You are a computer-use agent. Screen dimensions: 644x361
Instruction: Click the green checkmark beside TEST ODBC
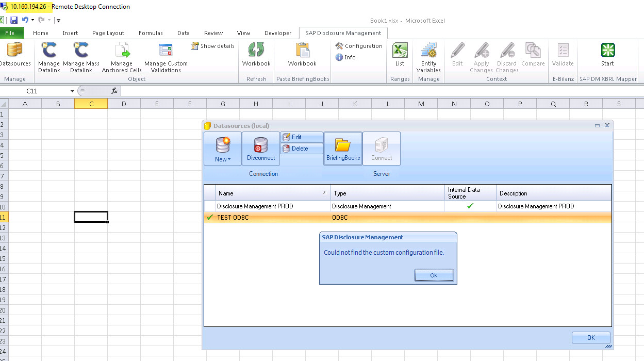(x=210, y=218)
